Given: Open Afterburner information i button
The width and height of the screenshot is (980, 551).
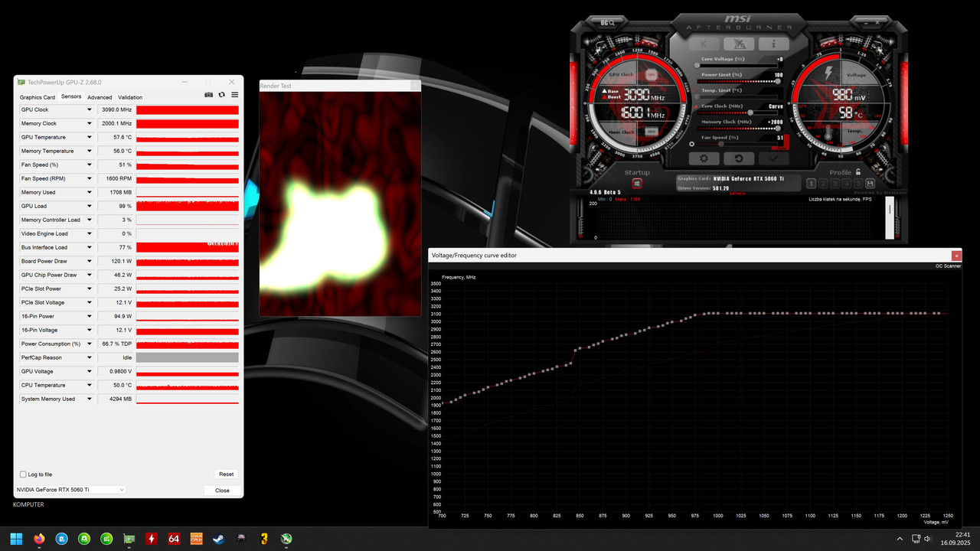Looking at the screenshot, I should pos(774,44).
